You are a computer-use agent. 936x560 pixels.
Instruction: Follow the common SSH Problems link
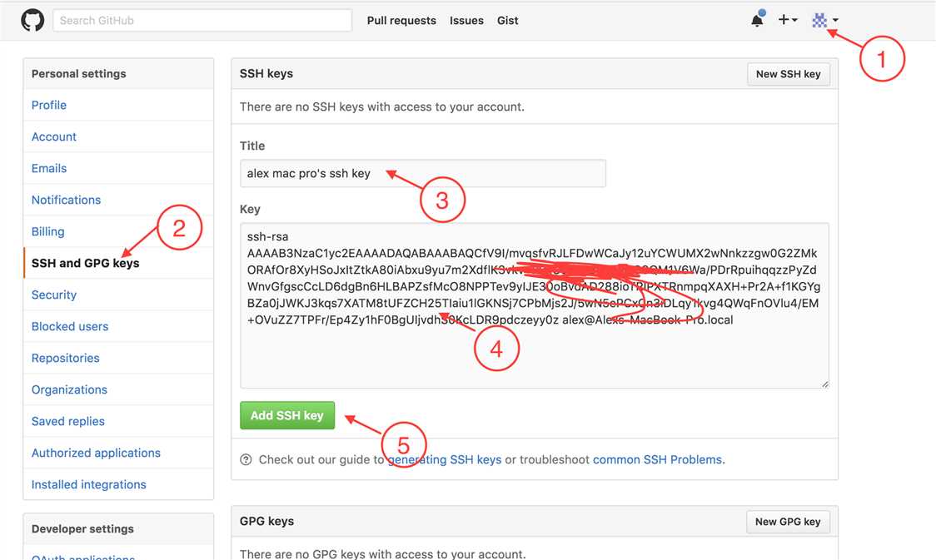tap(658, 459)
